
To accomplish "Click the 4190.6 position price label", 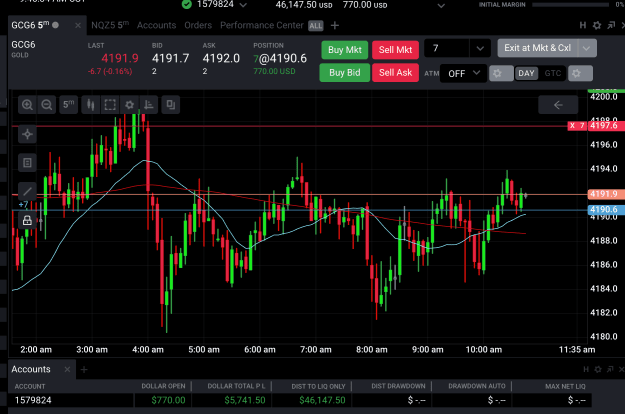I will click(604, 210).
